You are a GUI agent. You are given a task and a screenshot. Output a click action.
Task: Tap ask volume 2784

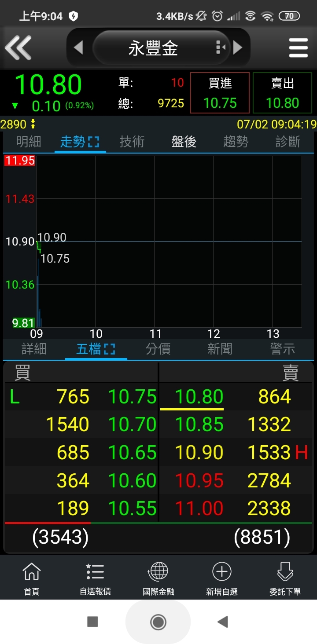point(269,480)
